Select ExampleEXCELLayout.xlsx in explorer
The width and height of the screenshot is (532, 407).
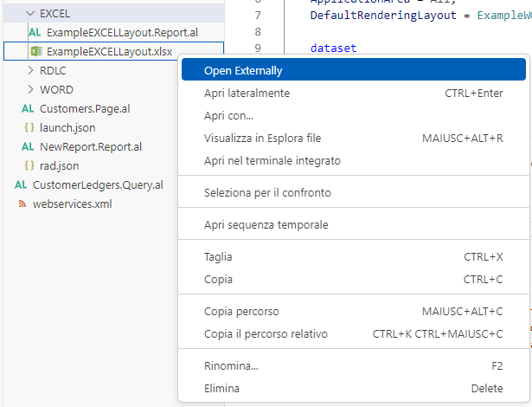109,52
